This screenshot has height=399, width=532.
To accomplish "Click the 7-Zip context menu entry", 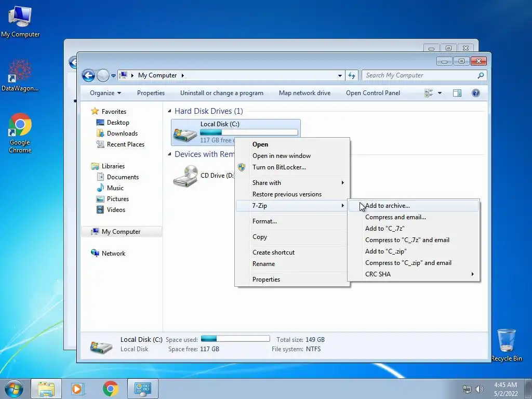I will (292, 206).
